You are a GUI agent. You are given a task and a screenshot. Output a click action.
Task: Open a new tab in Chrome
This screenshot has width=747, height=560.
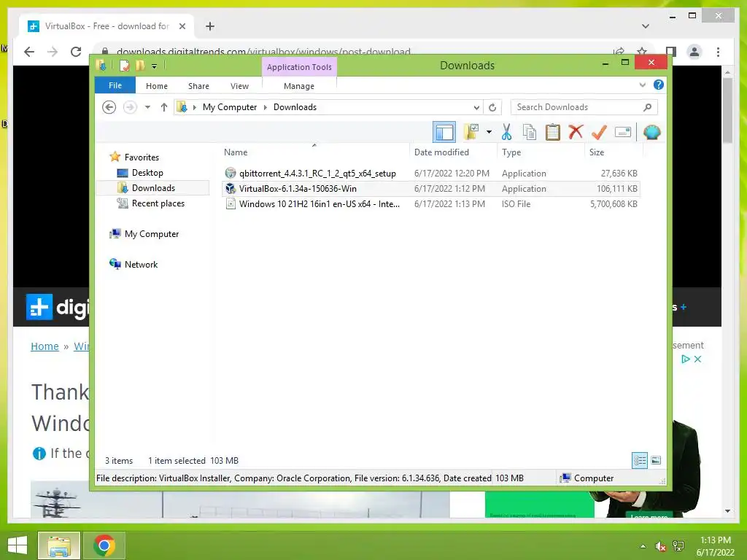210,26
